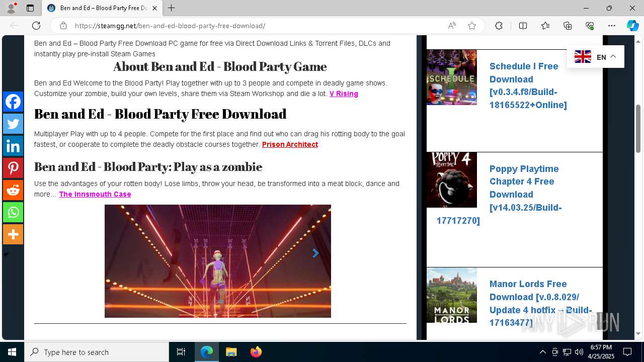This screenshot has height=362, width=644.
Task: Share via the Twitter icon
Action: click(13, 124)
